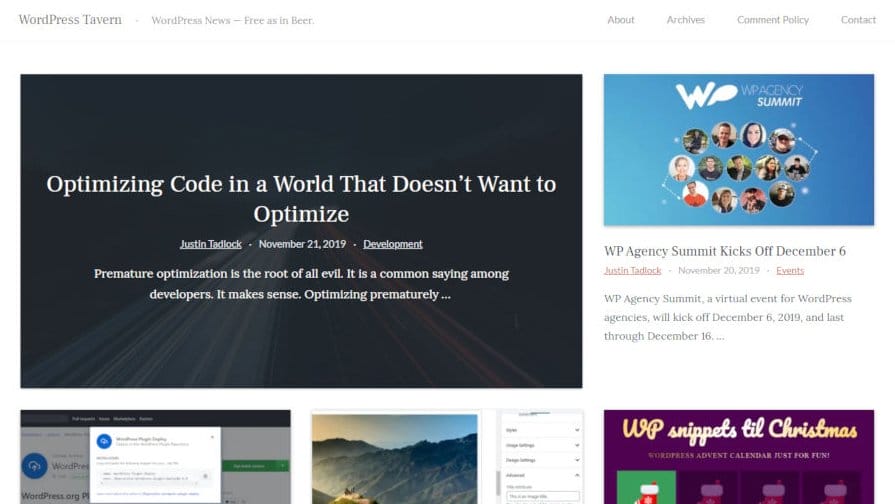895x504 pixels.
Task: Open the mountain landscape post thumbnail
Action: [x=394, y=458]
